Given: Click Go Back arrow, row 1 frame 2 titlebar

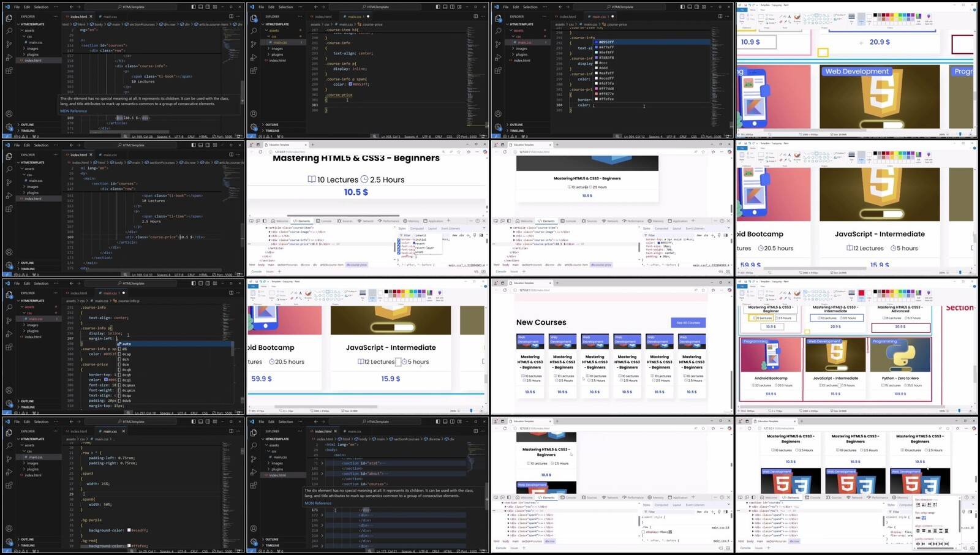Looking at the screenshot, I should tap(316, 7).
